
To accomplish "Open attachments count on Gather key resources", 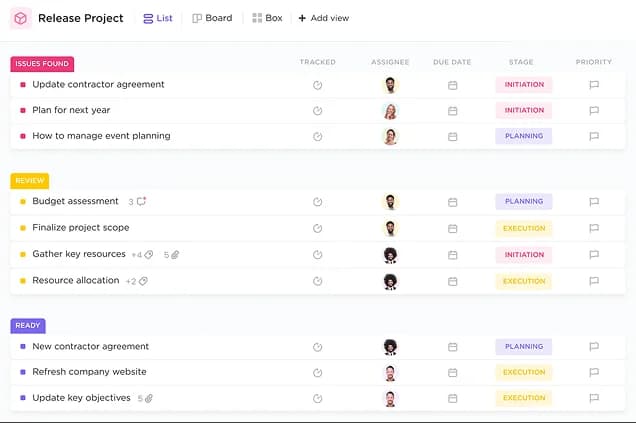I will click(171, 255).
